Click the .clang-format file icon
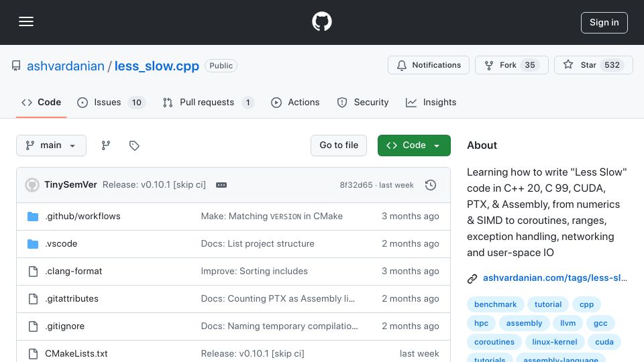 [33, 271]
